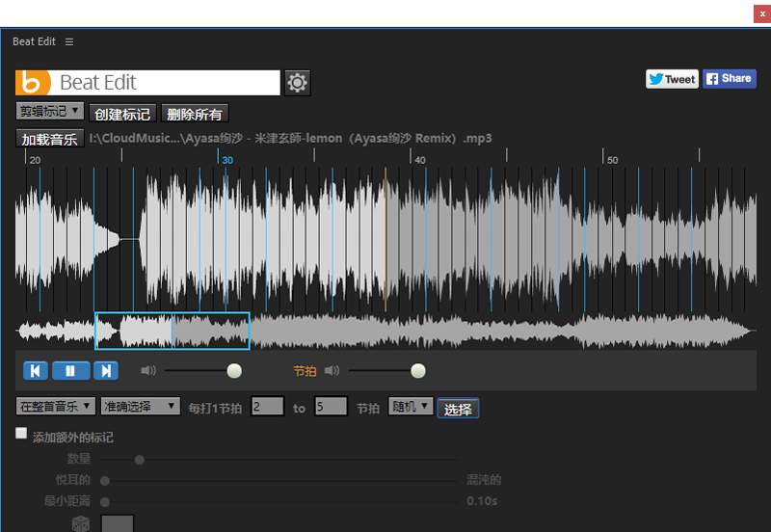Image resolution: width=771 pixels, height=532 pixels.
Task: Click the beat range end field showing 5
Action: click(x=331, y=406)
